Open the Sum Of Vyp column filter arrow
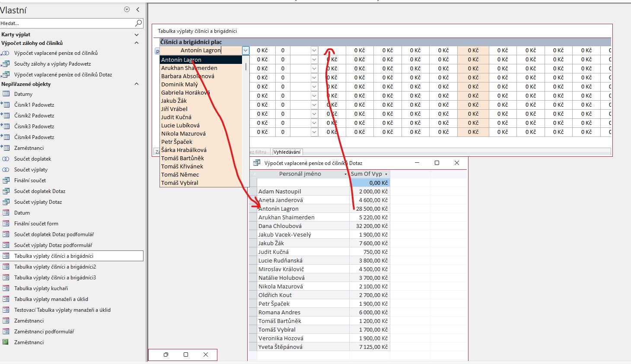Viewport: 631px width, 364px height. tap(386, 174)
